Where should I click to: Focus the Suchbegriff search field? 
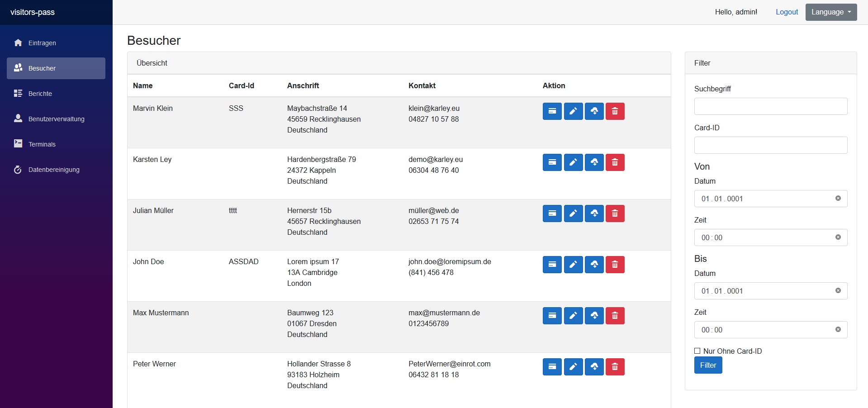click(x=771, y=106)
